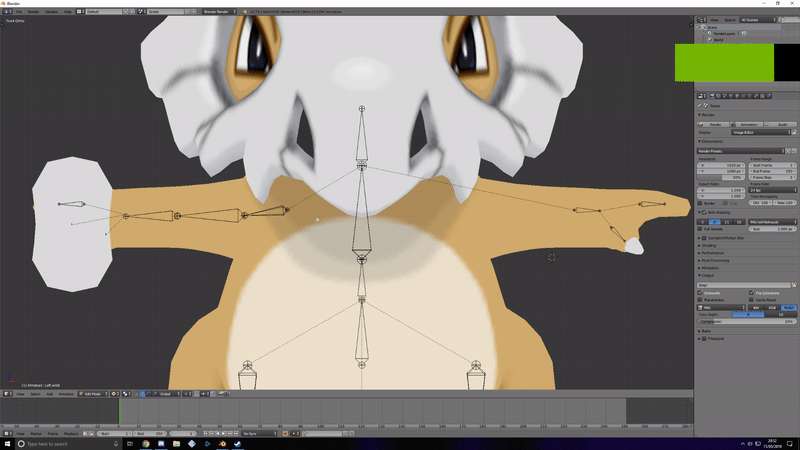Image resolution: width=800 pixels, height=450 pixels.
Task: Expand the Post Processing panel
Action: click(714, 261)
